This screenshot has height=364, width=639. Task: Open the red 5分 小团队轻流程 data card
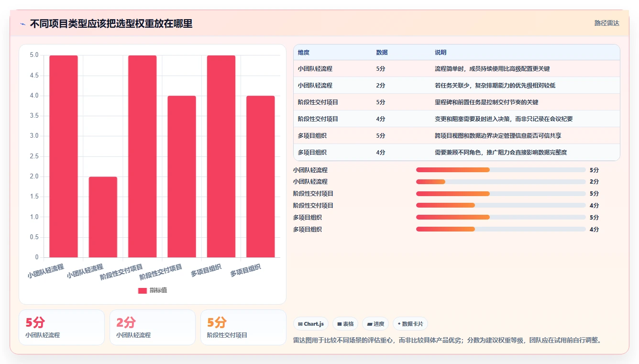click(x=62, y=327)
